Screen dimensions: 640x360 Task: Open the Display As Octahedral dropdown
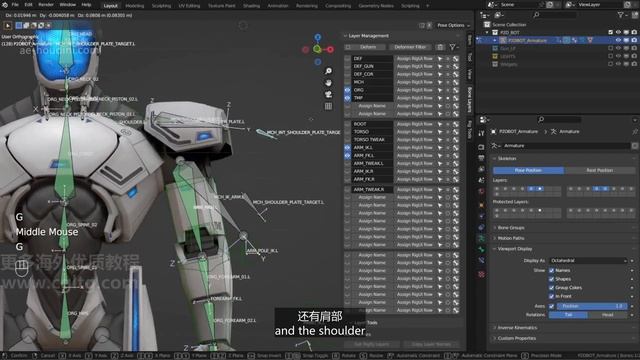pos(588,260)
